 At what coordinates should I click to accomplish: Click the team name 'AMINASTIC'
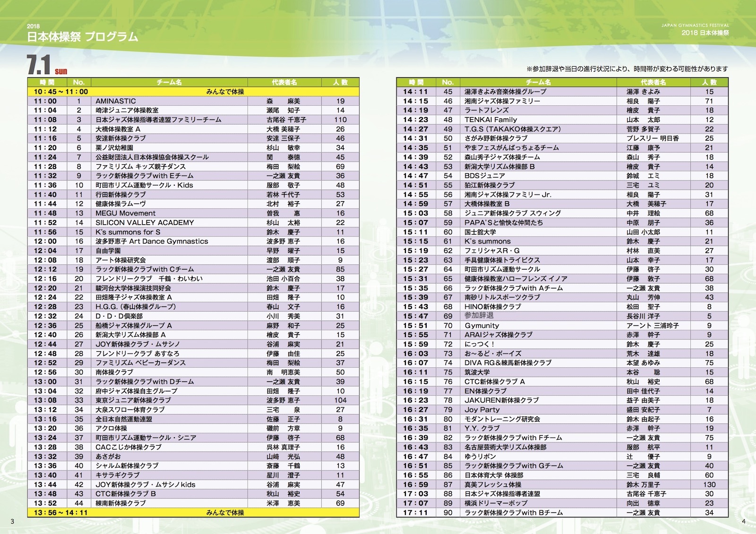115,101
